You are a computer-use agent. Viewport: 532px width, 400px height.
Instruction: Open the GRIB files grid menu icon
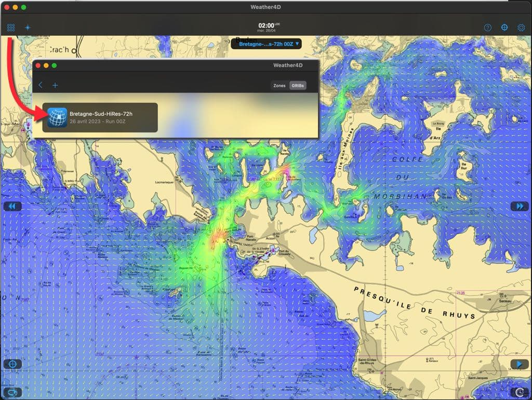[x=11, y=27]
